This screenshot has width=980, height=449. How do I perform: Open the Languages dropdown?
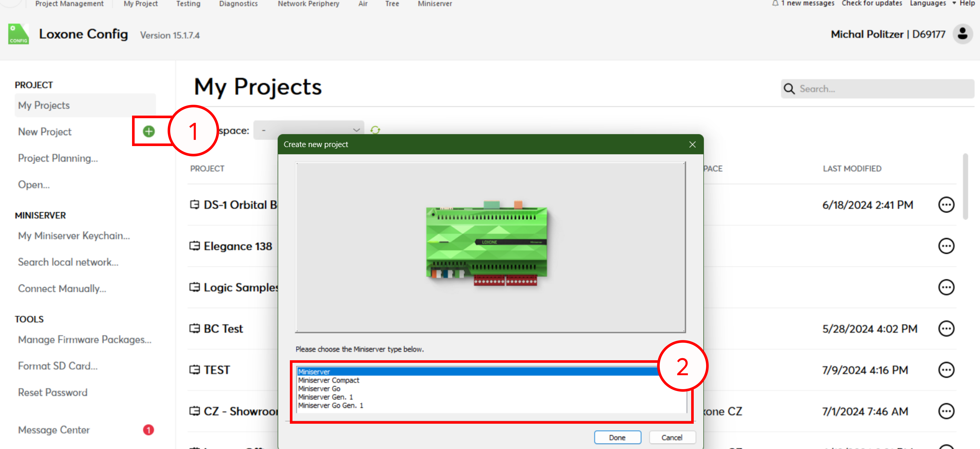click(933, 3)
